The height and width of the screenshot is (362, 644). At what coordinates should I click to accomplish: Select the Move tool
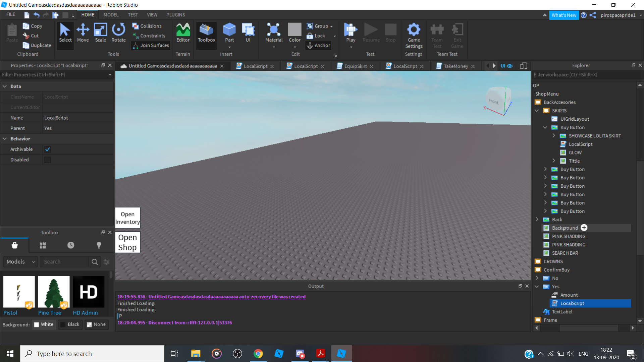click(83, 33)
